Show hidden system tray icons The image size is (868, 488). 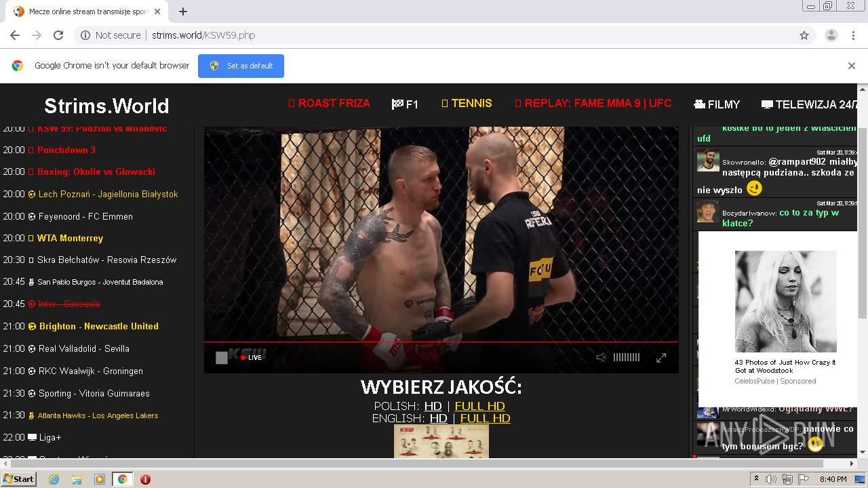tap(757, 479)
